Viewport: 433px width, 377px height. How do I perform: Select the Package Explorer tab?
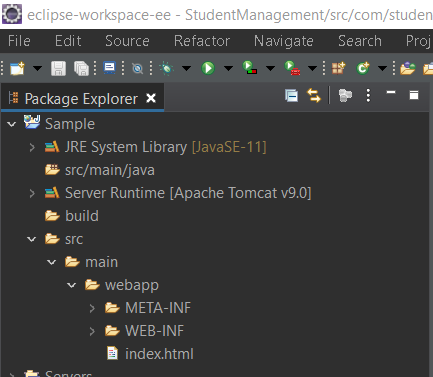[x=81, y=99]
